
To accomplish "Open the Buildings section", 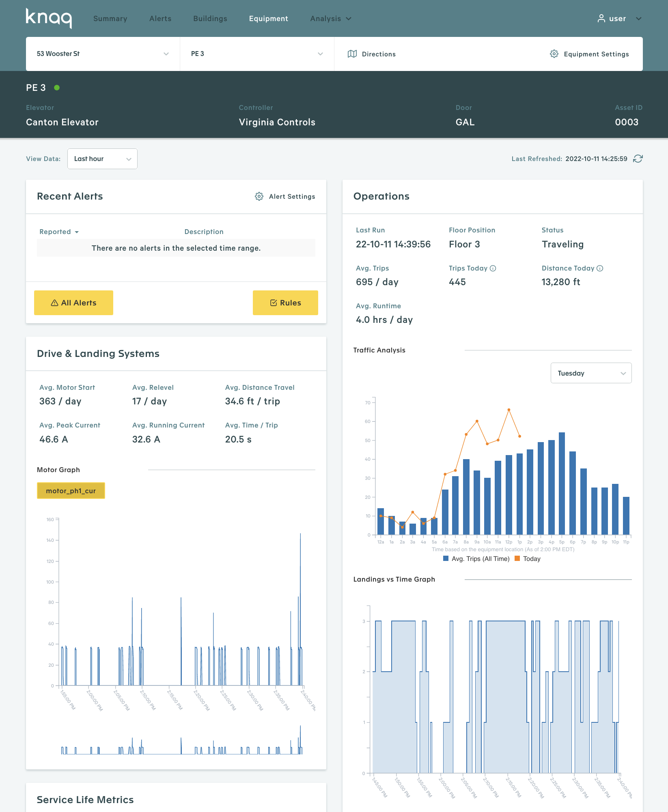I will [x=210, y=19].
